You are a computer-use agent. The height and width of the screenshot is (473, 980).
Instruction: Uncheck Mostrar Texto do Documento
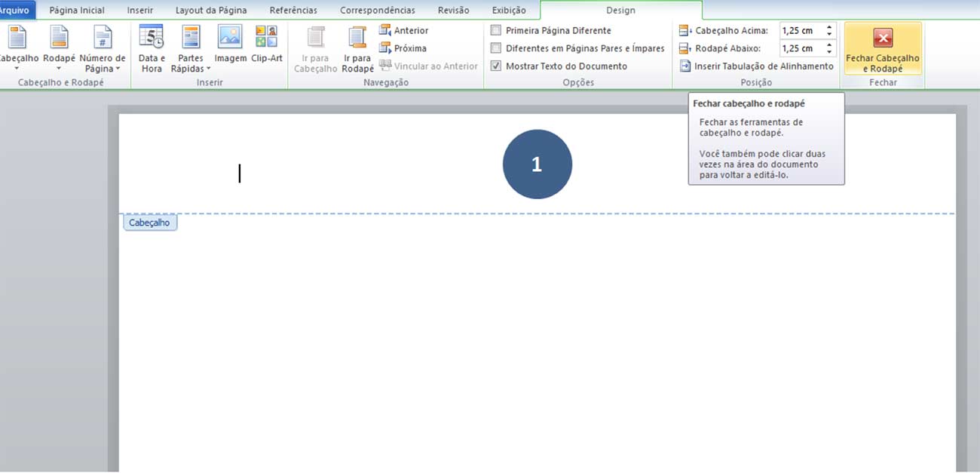(496, 66)
